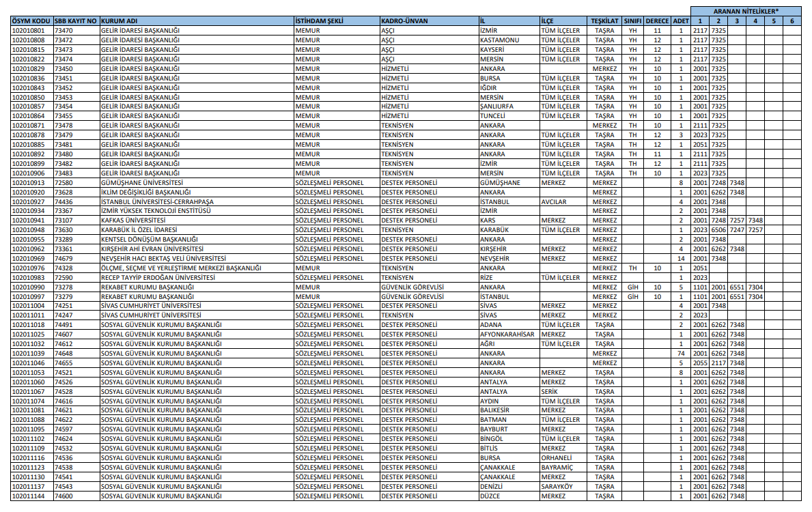Viewport: 812px width, 512px height.
Task: Click SBB record number 72580
Action: coord(64,183)
